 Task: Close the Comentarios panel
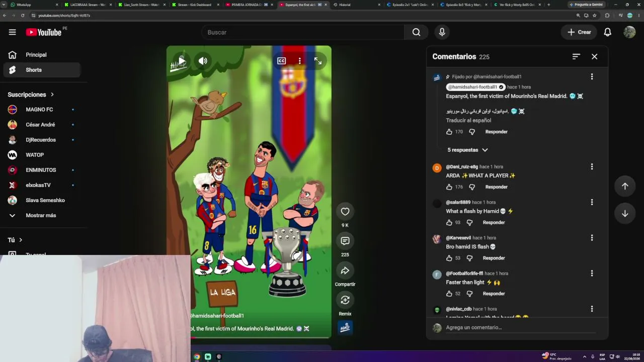(x=594, y=57)
